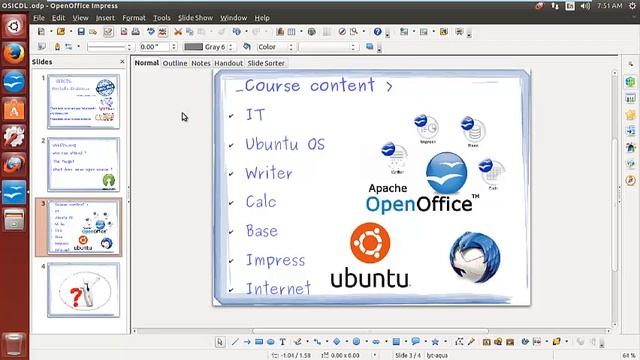Viewport: 640px width, 360px height.
Task: Choose the Rectangle tool
Action: click(x=259, y=342)
